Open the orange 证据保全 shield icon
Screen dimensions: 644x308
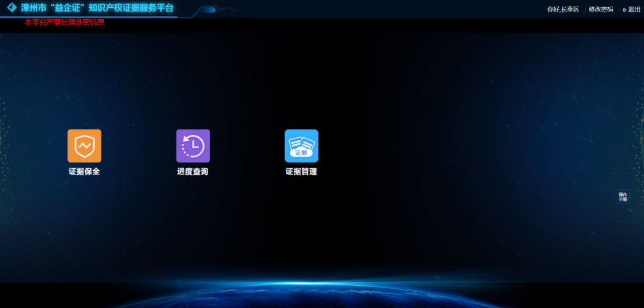(x=84, y=146)
